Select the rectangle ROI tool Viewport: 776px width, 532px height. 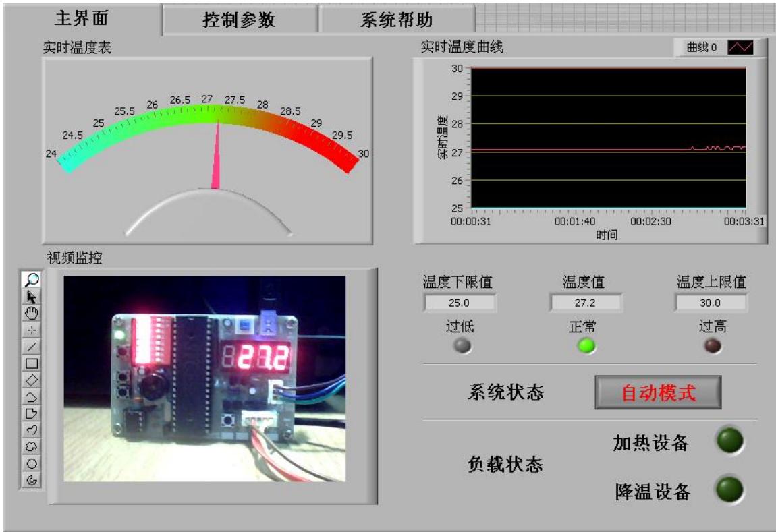click(32, 363)
